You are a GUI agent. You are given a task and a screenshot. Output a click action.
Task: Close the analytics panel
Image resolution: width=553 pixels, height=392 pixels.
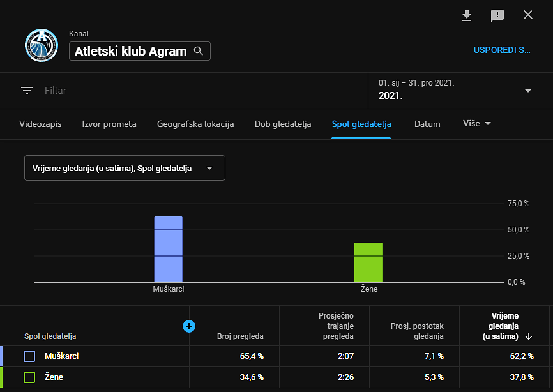click(x=528, y=15)
